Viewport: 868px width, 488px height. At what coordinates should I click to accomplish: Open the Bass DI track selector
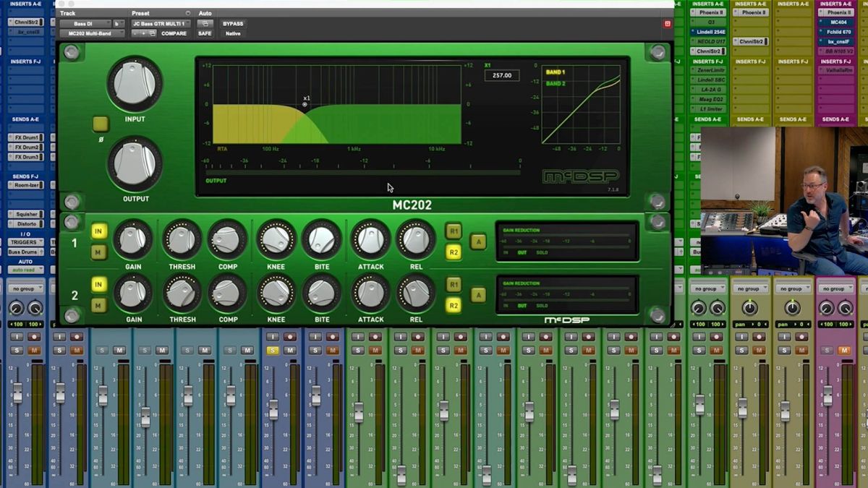pos(85,24)
